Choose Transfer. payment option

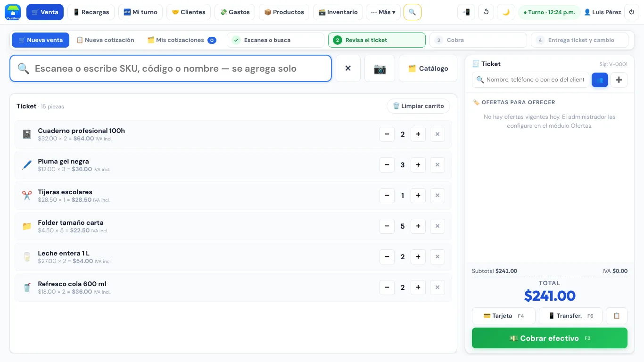[570, 316]
